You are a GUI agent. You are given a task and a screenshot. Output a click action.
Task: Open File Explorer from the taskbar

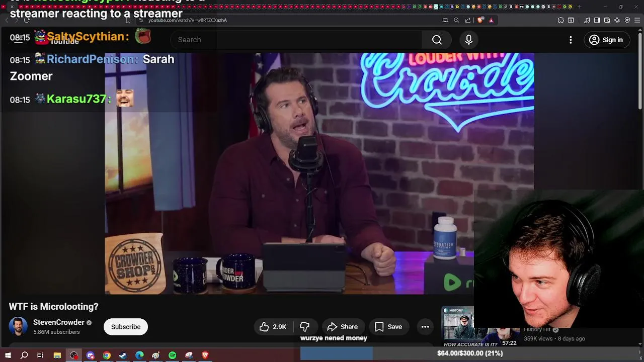[57, 355]
